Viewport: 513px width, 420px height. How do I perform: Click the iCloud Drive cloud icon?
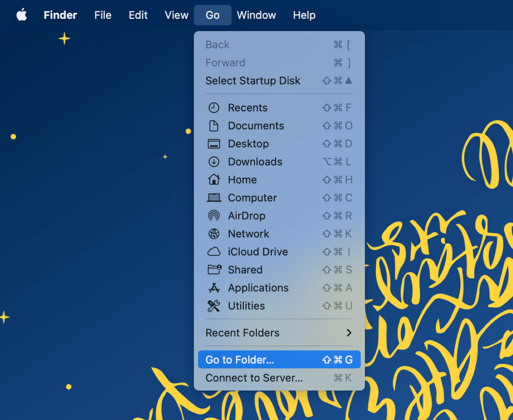point(214,252)
